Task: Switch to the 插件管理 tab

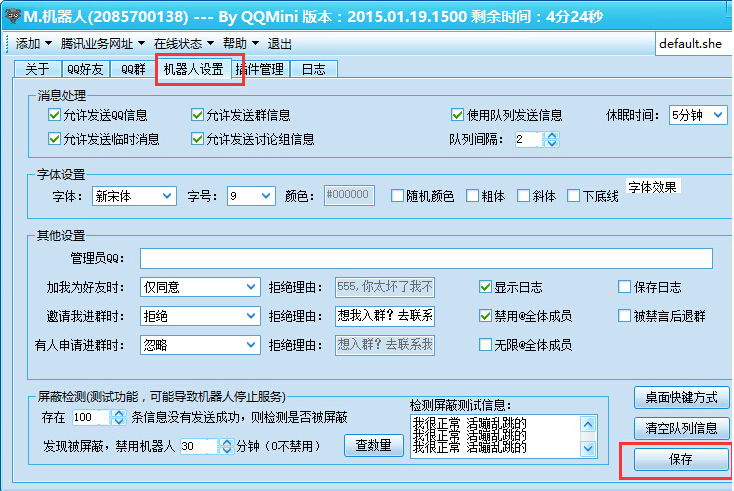Action: [259, 69]
